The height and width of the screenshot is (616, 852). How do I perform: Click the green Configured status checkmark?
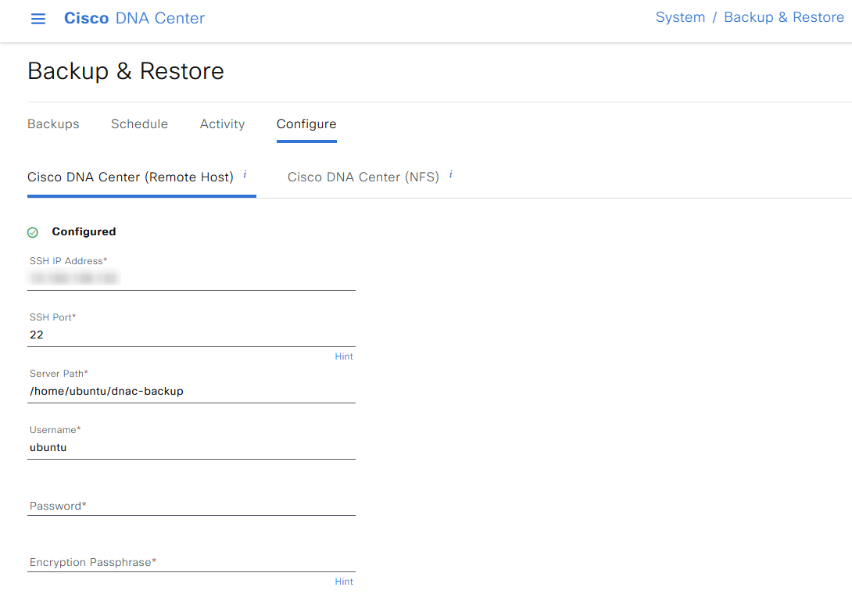pyautogui.click(x=33, y=232)
